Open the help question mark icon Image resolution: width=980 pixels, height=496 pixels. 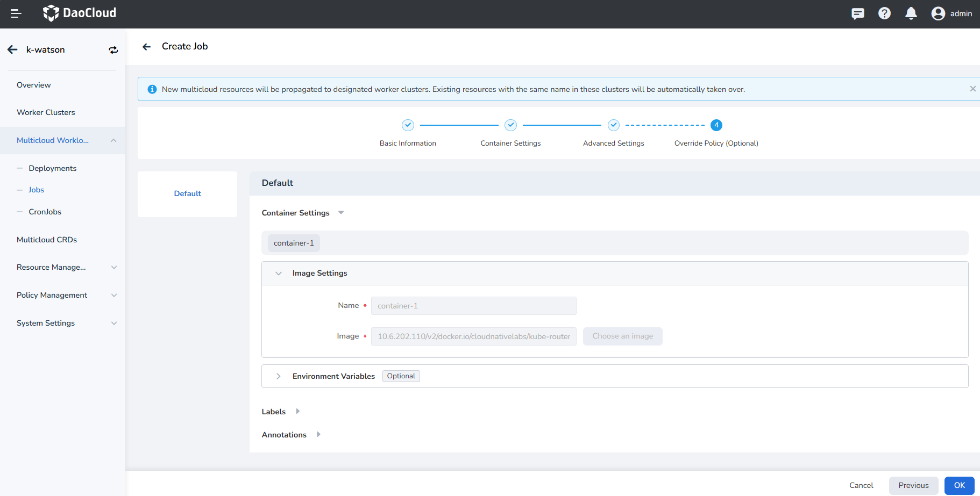(x=884, y=13)
